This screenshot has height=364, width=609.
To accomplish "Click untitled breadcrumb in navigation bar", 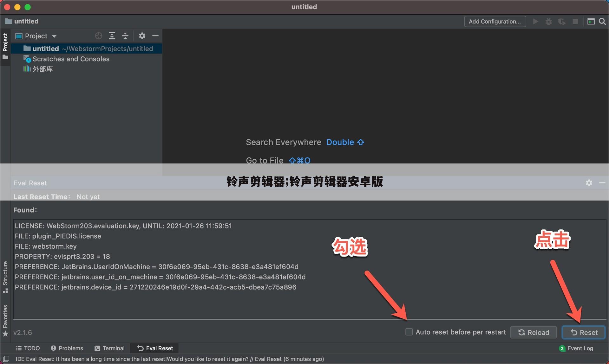I will coord(22,22).
